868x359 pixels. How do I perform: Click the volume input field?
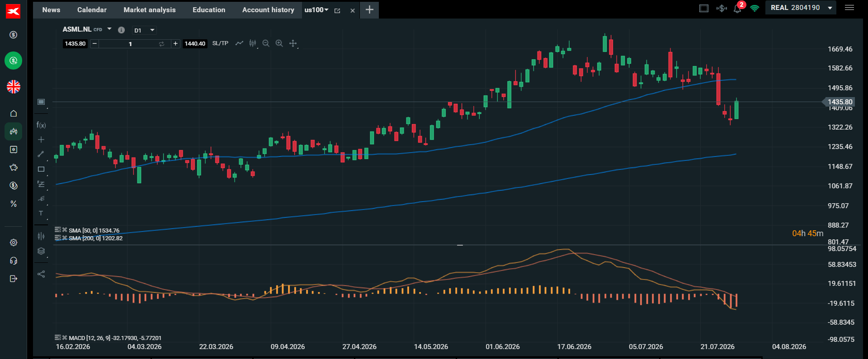[x=130, y=44]
